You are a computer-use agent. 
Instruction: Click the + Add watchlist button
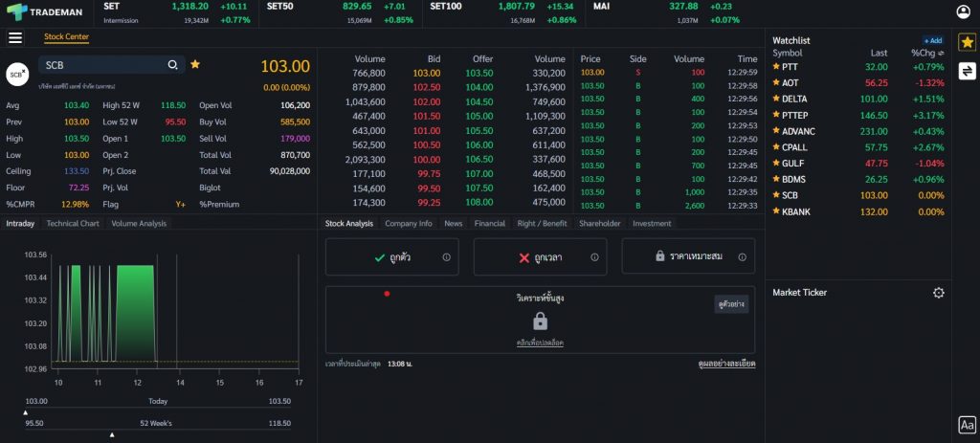[932, 40]
